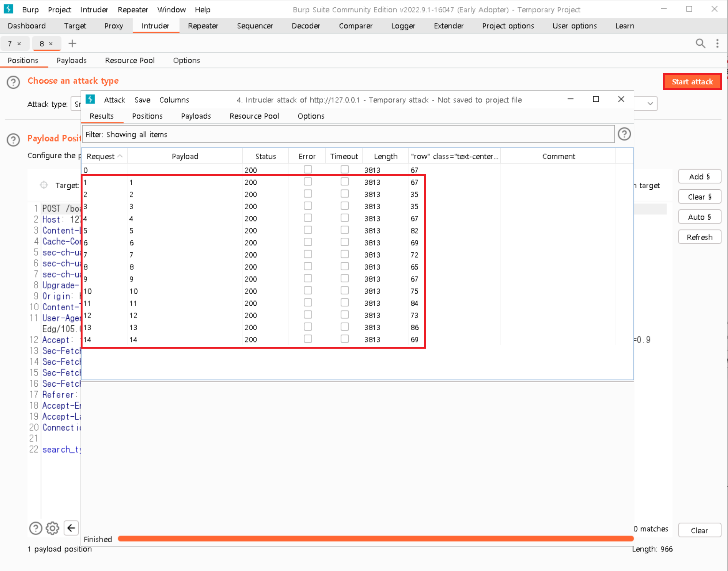Image resolution: width=728 pixels, height=571 pixels.
Task: Open the editor settings gear icon
Action: coord(53,528)
